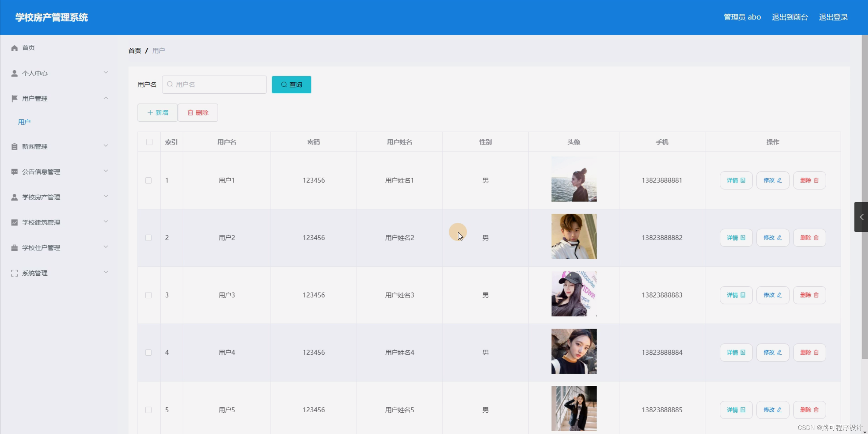
Task: Click the 公告信息管理 comment icon
Action: coord(14,172)
